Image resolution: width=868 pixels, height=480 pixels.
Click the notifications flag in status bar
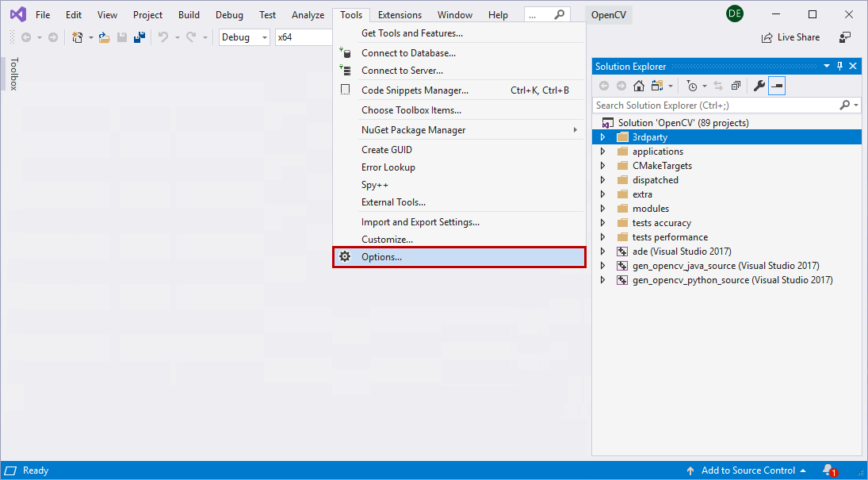click(828, 470)
